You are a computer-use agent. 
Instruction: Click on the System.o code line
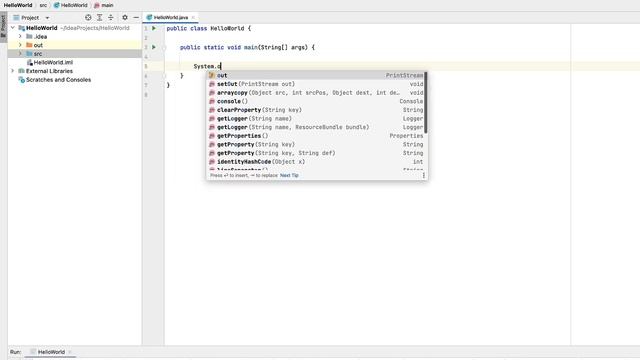click(207, 66)
